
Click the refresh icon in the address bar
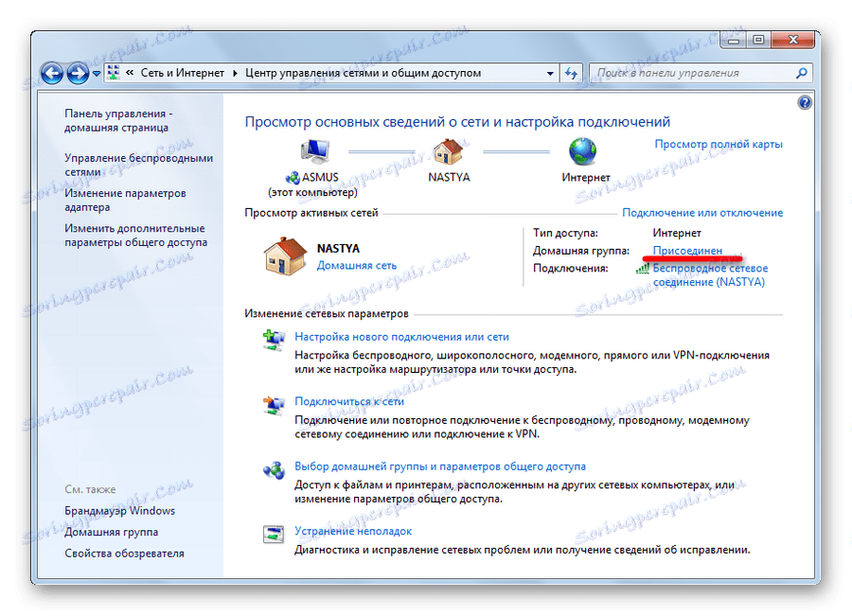[568, 72]
